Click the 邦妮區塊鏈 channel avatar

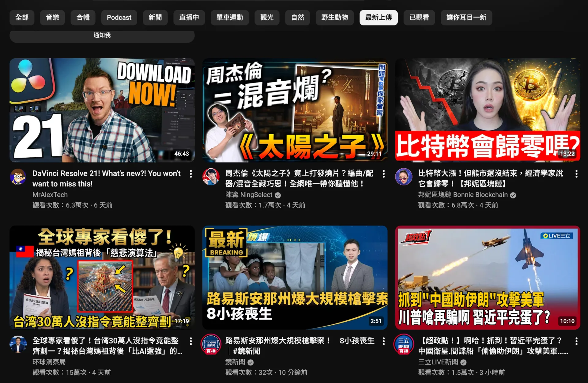pos(404,177)
